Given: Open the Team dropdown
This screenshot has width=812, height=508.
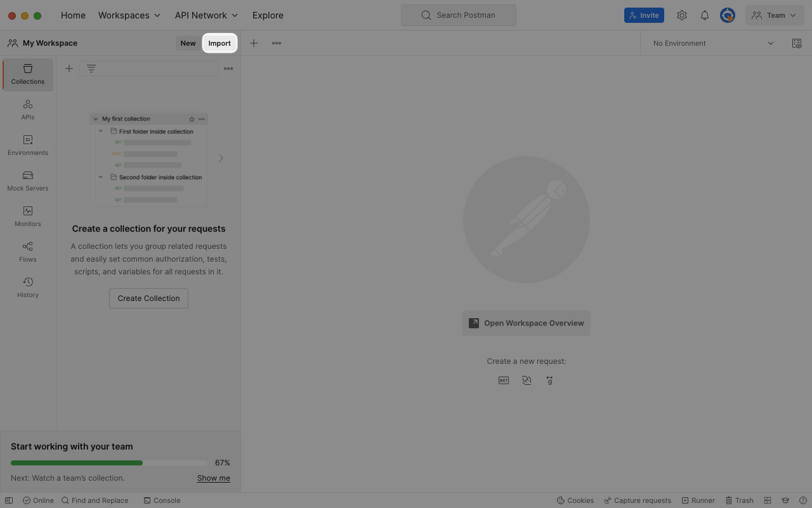Looking at the screenshot, I should point(775,15).
